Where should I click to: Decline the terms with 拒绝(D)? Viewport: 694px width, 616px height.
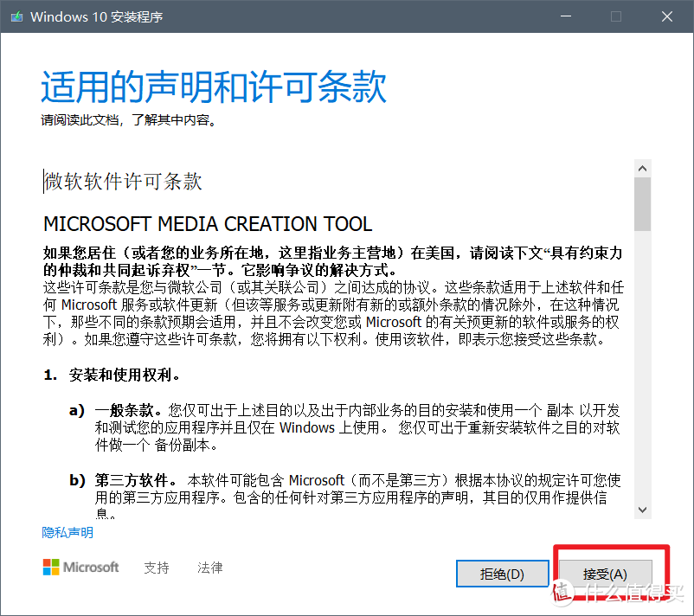point(503,574)
